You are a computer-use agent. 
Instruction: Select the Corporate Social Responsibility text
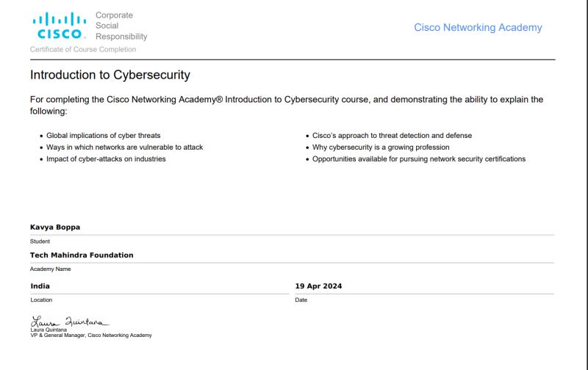tap(121, 26)
